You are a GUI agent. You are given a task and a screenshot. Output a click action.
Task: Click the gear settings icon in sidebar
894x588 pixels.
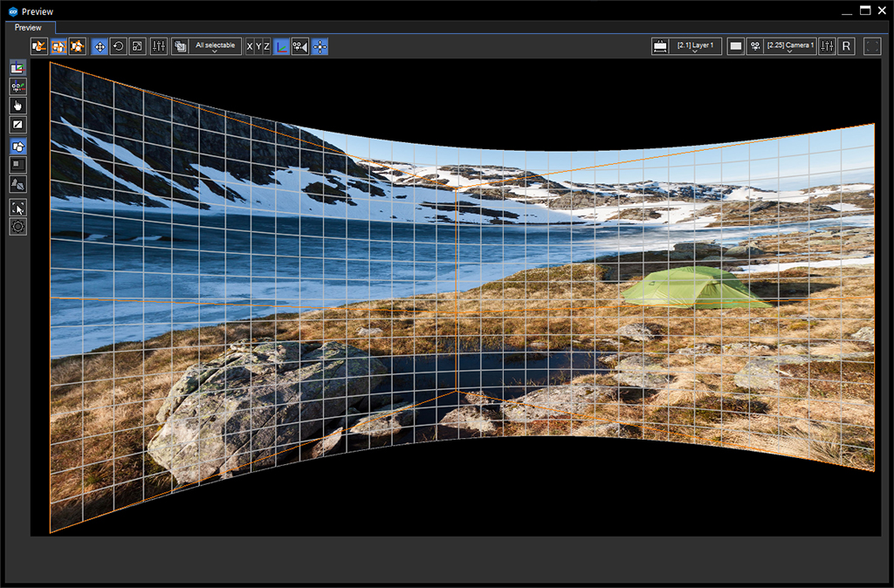[18, 227]
